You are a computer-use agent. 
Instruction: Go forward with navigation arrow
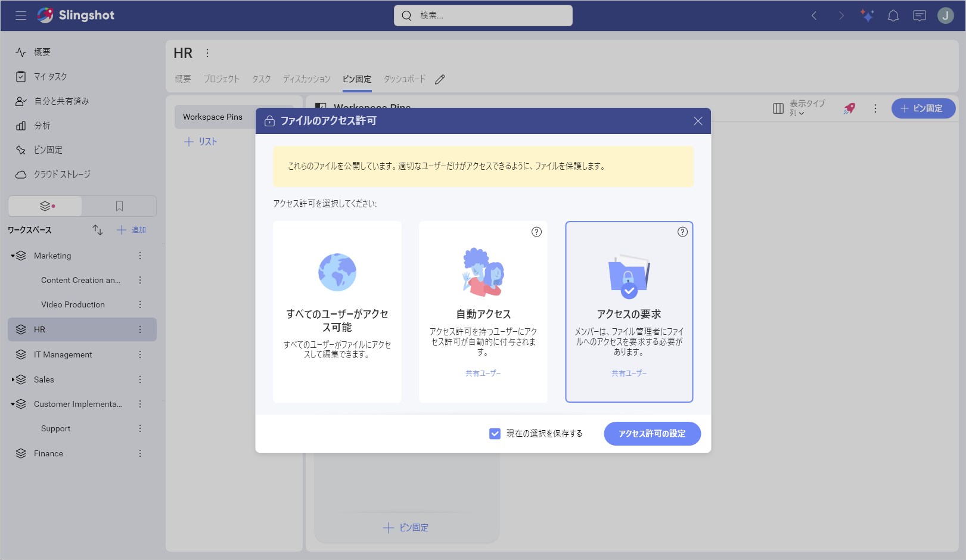tap(841, 16)
